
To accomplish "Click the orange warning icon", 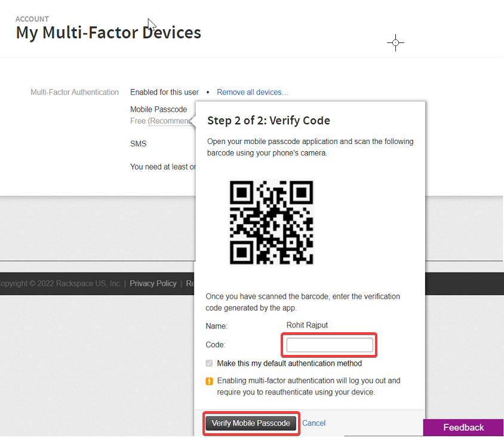I will point(209,381).
